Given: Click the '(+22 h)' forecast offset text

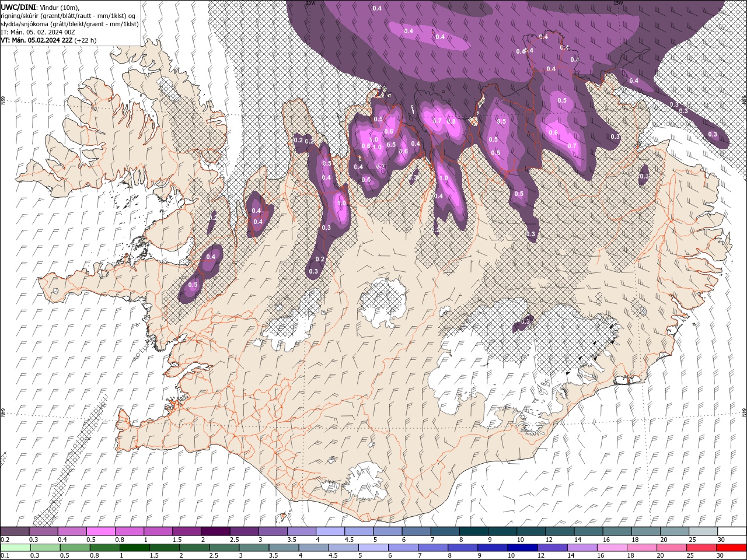Looking at the screenshot, I should [x=86, y=40].
